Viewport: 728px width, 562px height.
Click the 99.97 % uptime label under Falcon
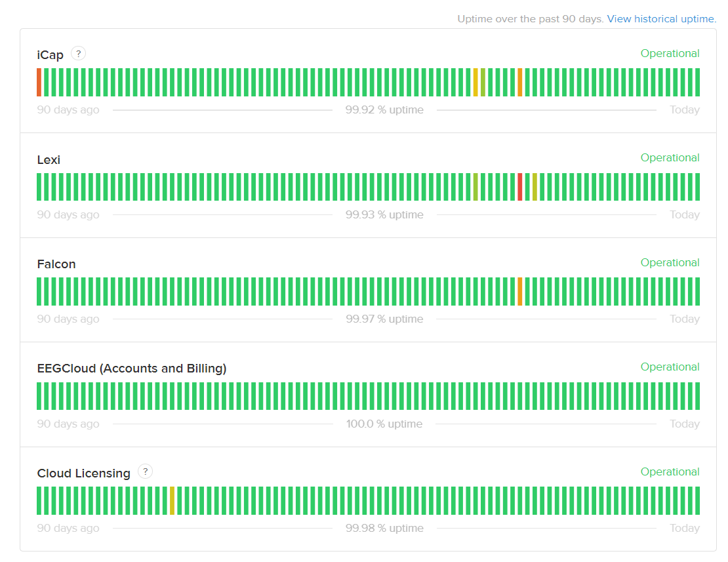[384, 319]
